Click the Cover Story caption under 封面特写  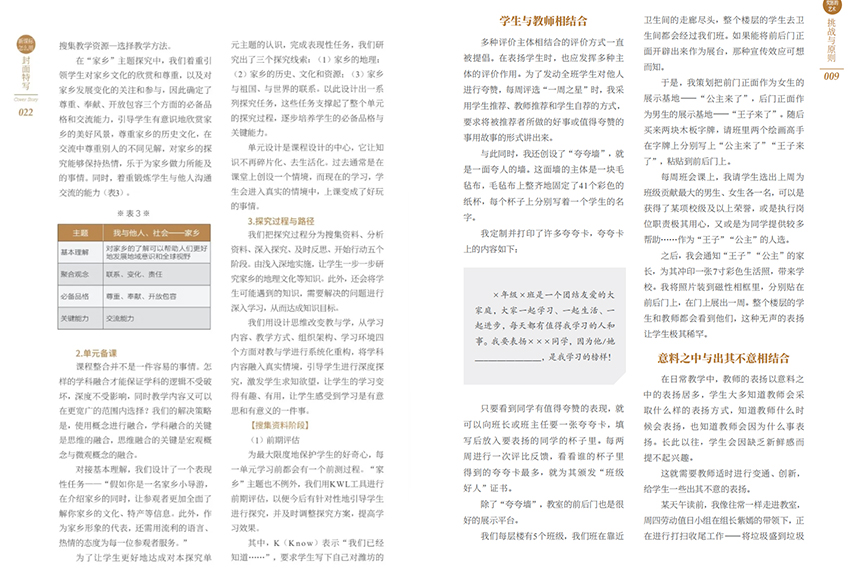click(x=26, y=101)
